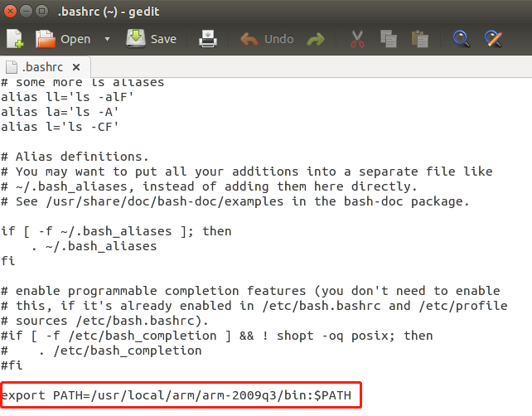
Task: Click the line alias ll='ls -alF'
Action: pos(67,97)
